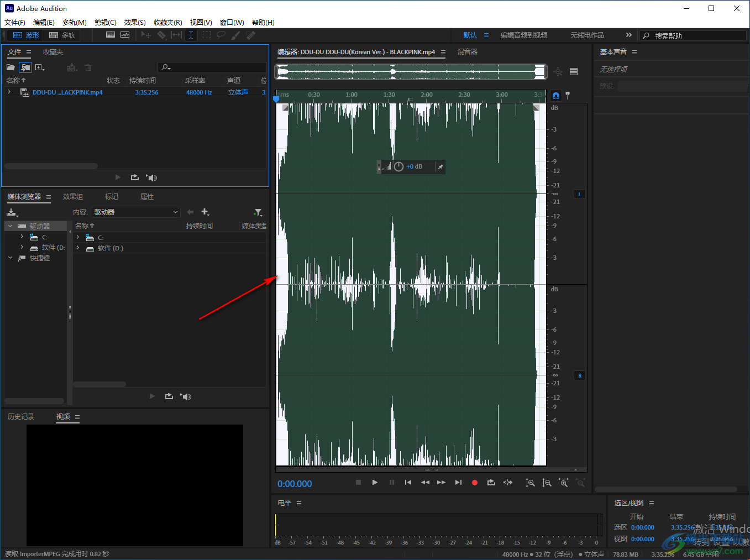Collapse the 驱动器 tree node
750x560 pixels.
(x=10, y=226)
